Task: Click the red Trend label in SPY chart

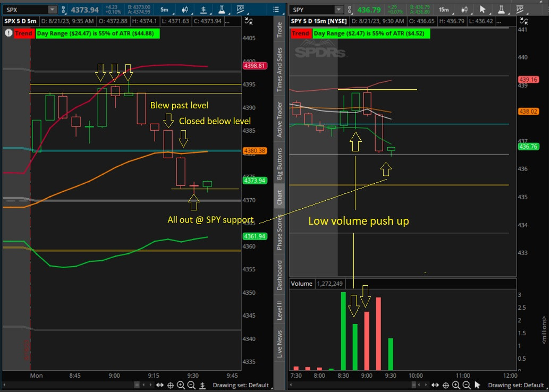Action: [300, 33]
